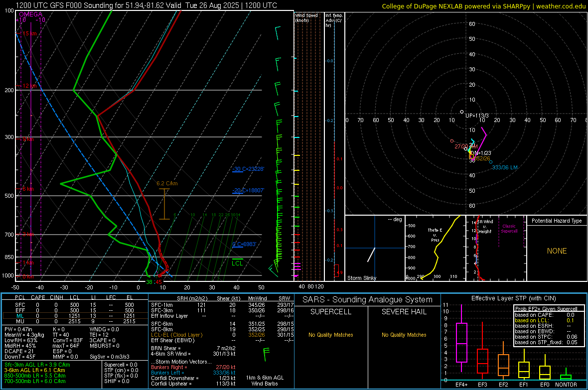
Task: Click the SFC-1km shear row
Action: tap(222, 305)
